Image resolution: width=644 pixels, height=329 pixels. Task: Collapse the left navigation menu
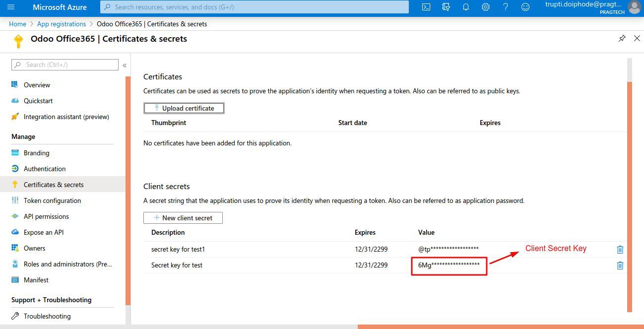click(125, 65)
